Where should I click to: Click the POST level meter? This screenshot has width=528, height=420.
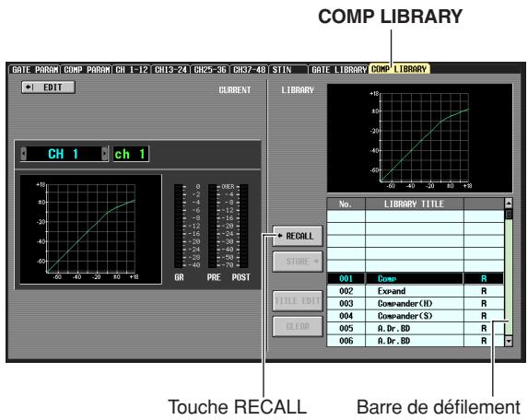point(244,227)
